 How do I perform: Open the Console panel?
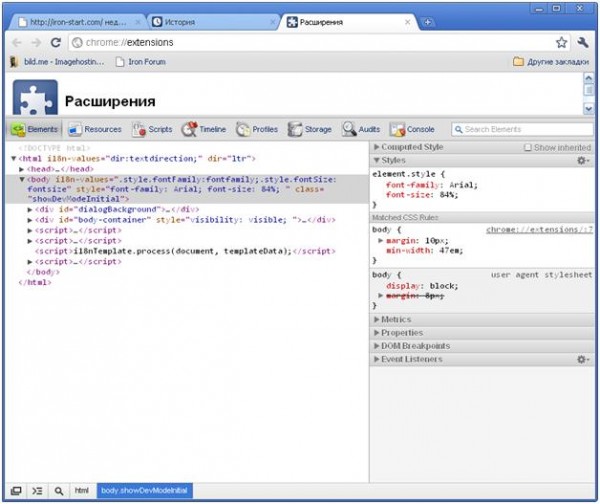click(412, 129)
